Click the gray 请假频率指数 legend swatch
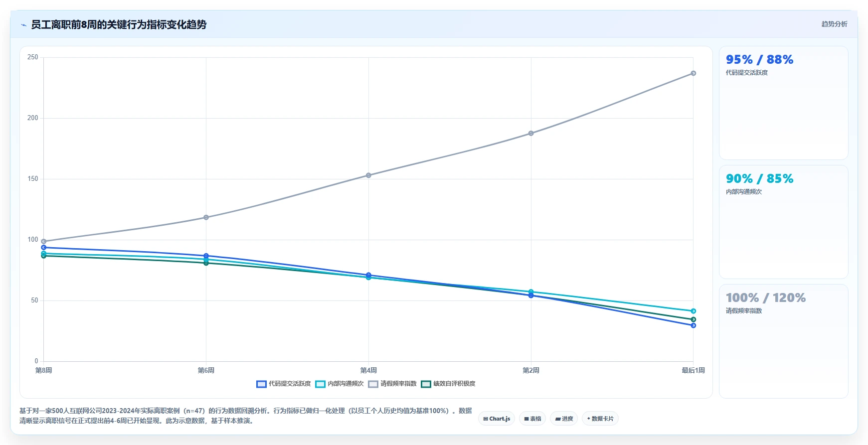This screenshot has width=868, height=445. tap(373, 384)
